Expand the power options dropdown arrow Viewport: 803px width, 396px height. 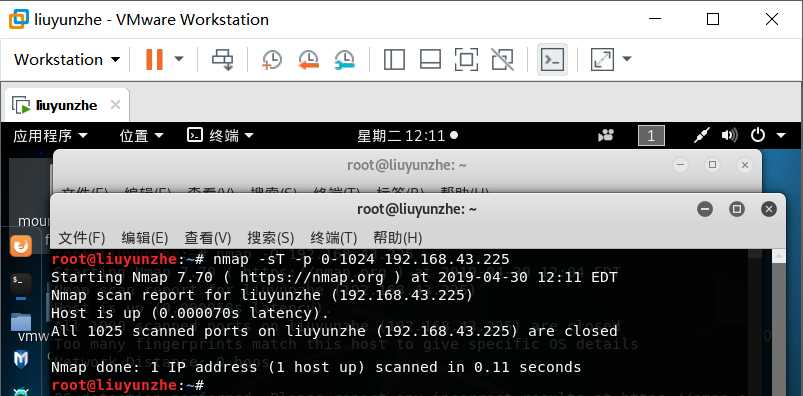point(179,59)
